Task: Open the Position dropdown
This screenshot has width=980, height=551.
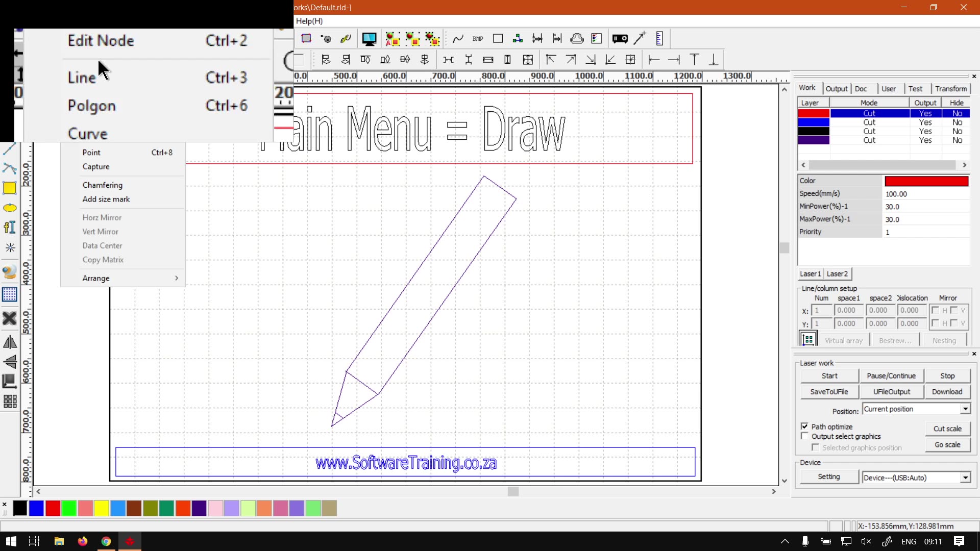Action: 965,409
